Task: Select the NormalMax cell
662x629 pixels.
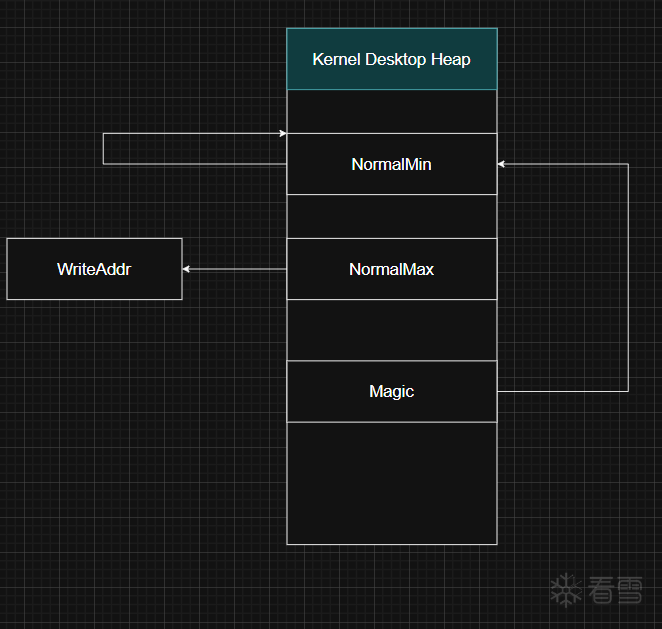Action: click(391, 269)
